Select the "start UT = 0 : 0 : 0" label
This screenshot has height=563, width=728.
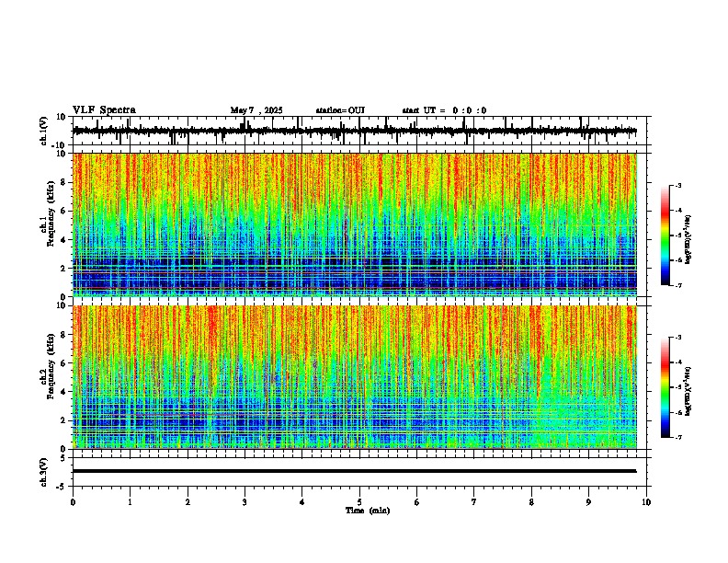click(x=444, y=110)
